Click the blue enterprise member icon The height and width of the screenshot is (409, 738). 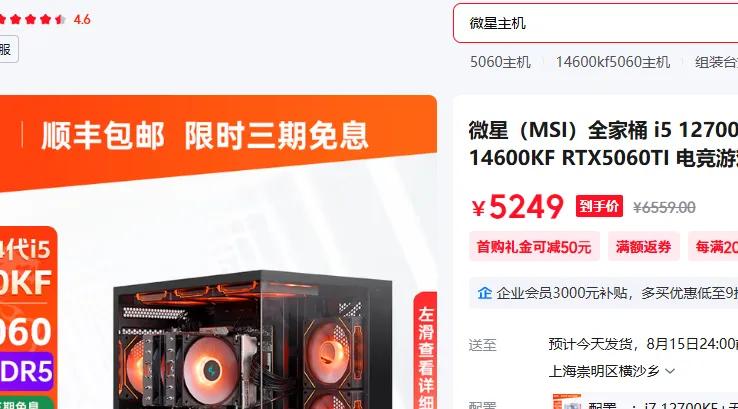[484, 293]
